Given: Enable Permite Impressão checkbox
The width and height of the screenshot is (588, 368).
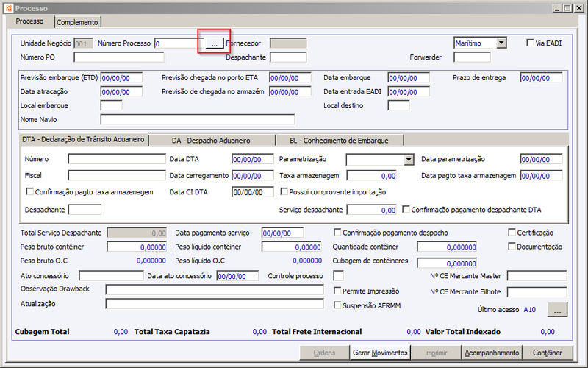Looking at the screenshot, I should [x=337, y=291].
